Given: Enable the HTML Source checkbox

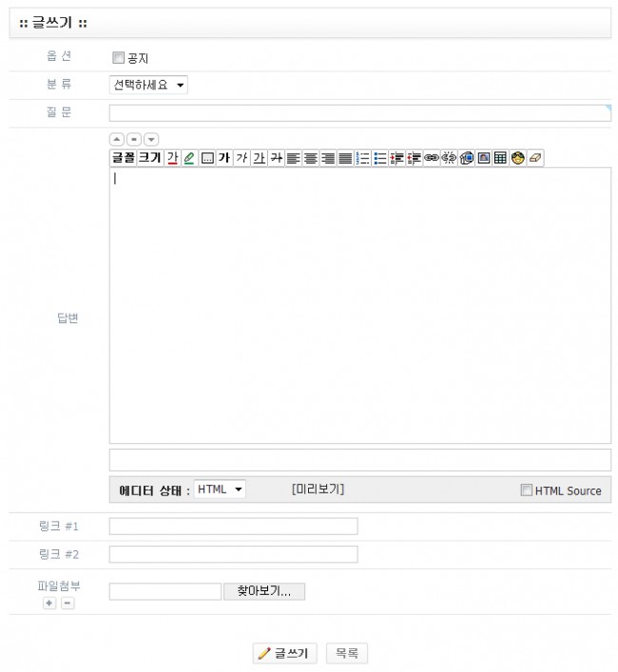Looking at the screenshot, I should pyautogui.click(x=527, y=490).
